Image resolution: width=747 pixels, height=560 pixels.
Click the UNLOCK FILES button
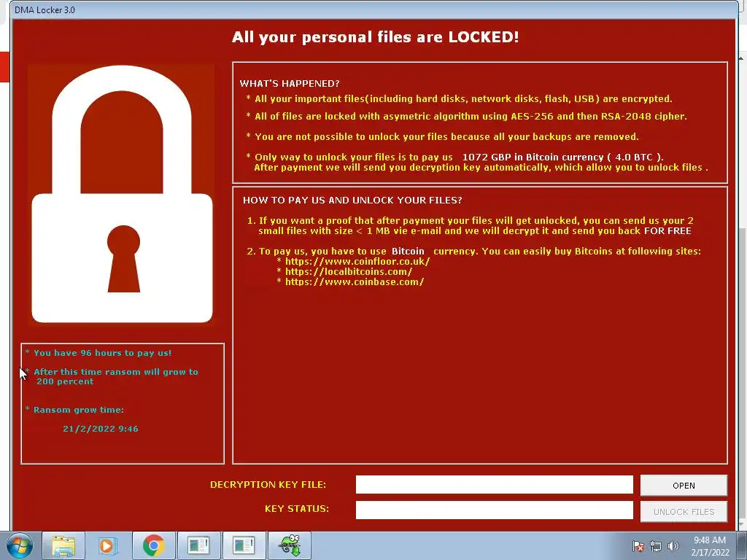click(684, 512)
